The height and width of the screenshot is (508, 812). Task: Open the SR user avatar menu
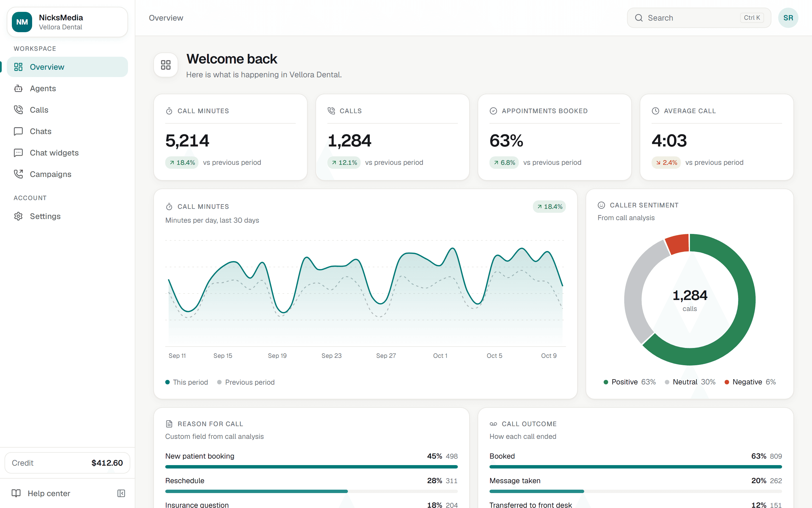788,18
